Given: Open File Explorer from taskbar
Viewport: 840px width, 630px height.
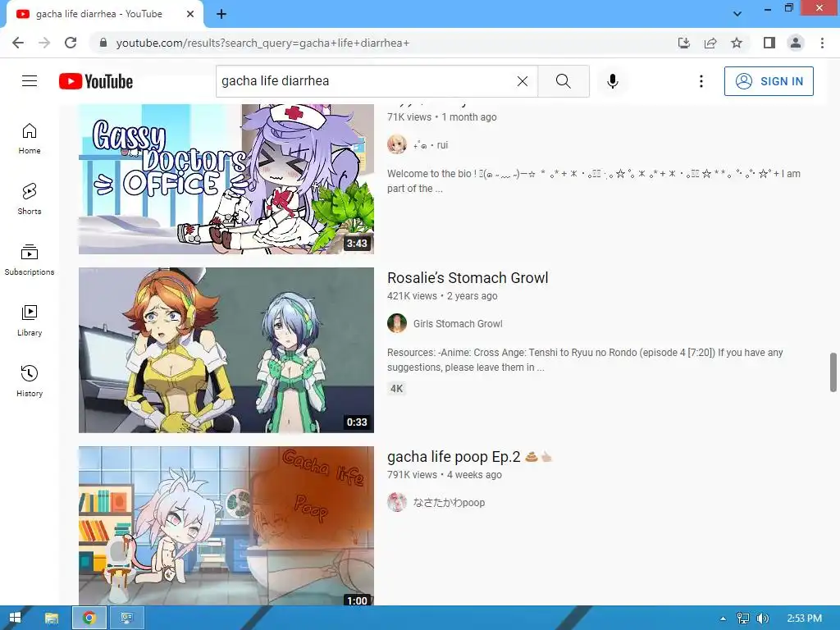Looking at the screenshot, I should 52,618.
